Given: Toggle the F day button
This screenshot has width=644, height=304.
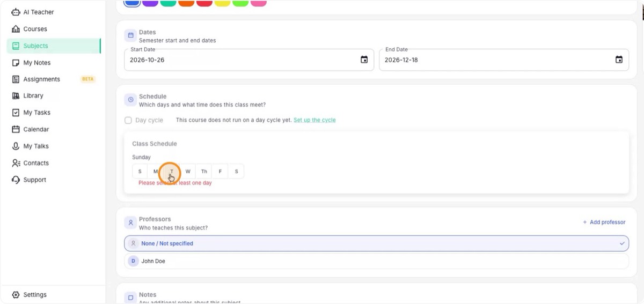Looking at the screenshot, I should point(220,172).
